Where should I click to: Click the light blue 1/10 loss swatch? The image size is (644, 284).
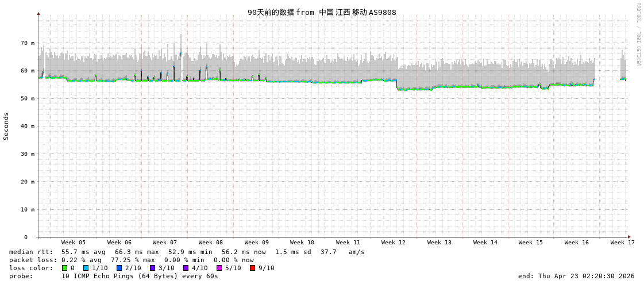tap(86, 268)
